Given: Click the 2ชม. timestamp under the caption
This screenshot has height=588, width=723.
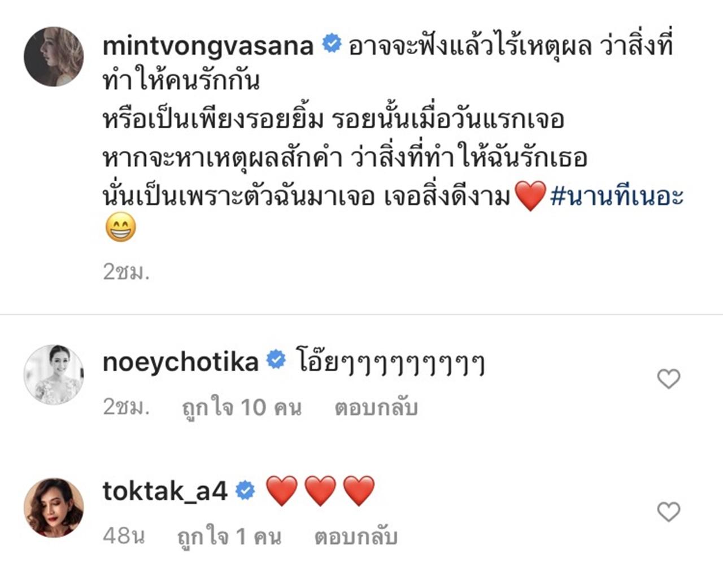Looking at the screenshot, I should click(126, 272).
